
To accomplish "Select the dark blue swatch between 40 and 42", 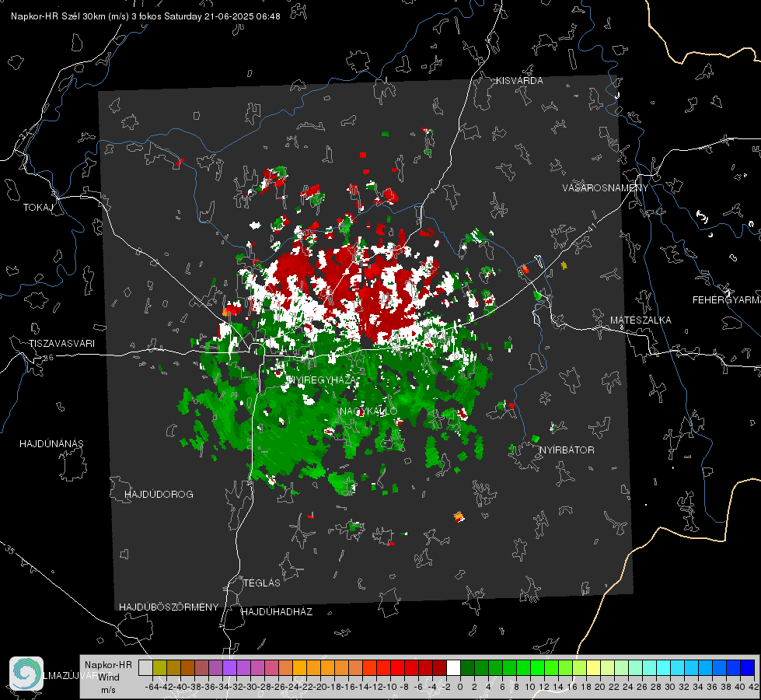I will (x=748, y=668).
